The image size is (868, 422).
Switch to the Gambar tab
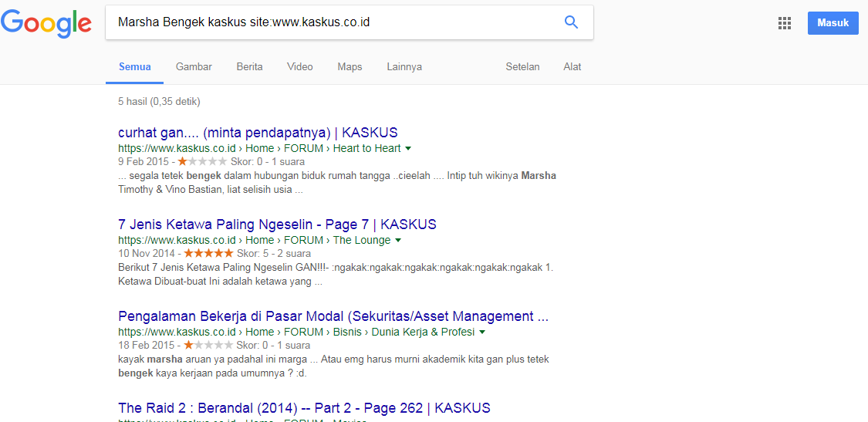194,67
